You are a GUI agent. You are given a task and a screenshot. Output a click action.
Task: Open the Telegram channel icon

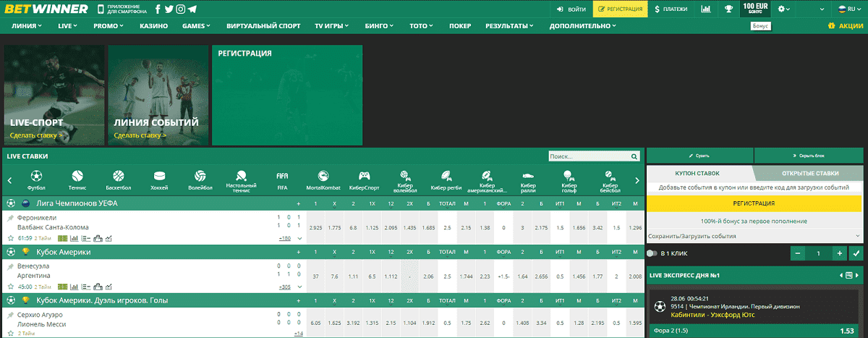[192, 9]
